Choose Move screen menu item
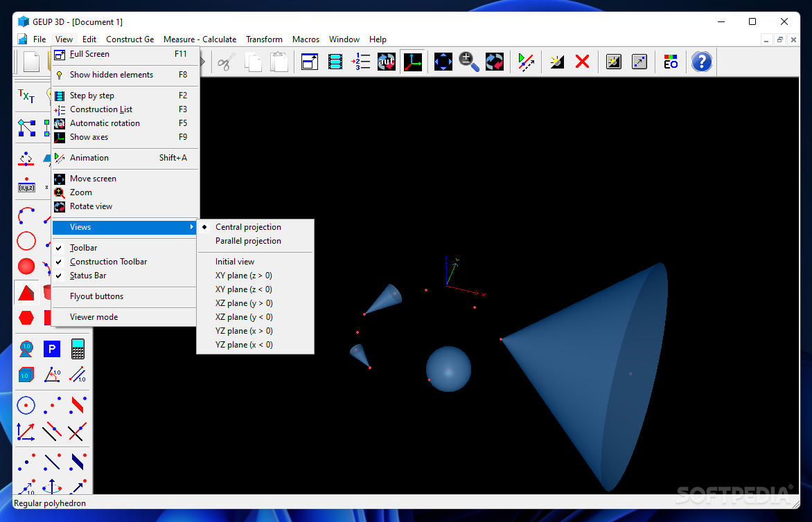This screenshot has height=522, width=812. tap(124, 179)
